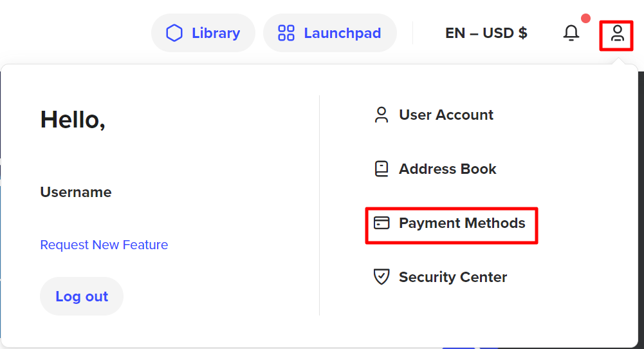Click the Launchpad grid icon
Image resolution: width=644 pixels, height=349 pixels.
286,33
